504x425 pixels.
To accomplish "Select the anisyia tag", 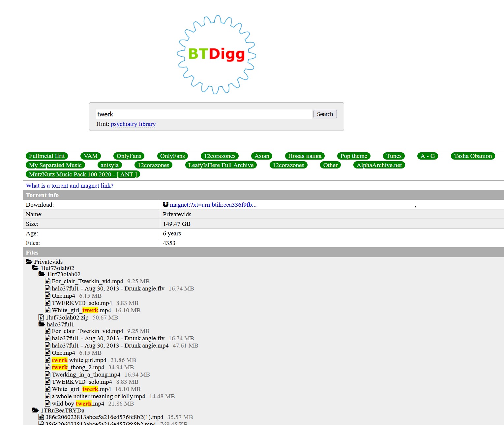I will click(x=110, y=165).
